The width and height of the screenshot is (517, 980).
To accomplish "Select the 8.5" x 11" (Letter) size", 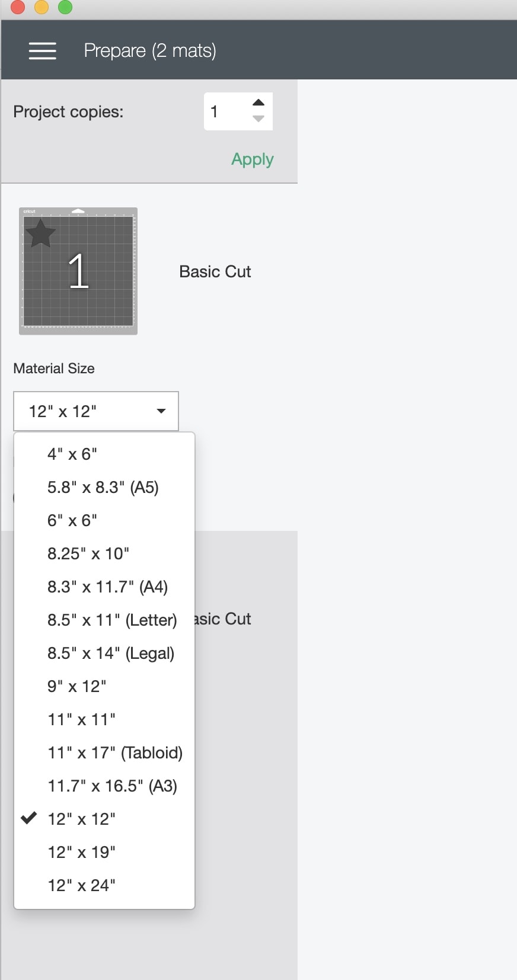I will click(113, 620).
